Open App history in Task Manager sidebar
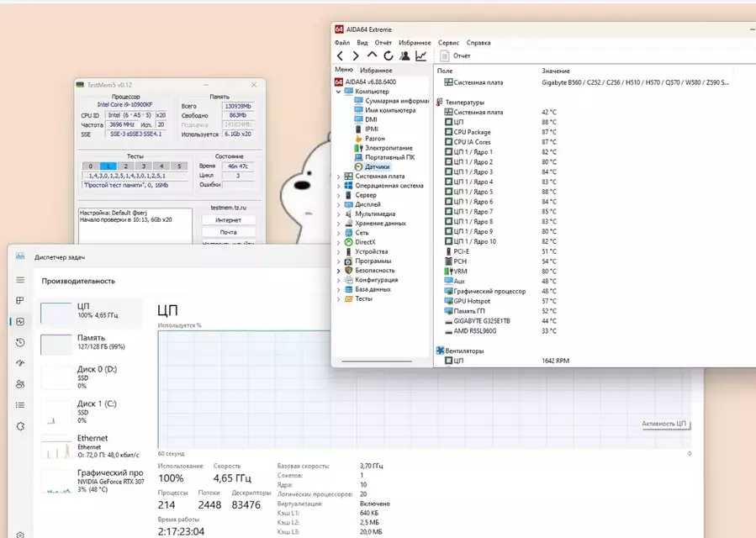 coord(20,342)
